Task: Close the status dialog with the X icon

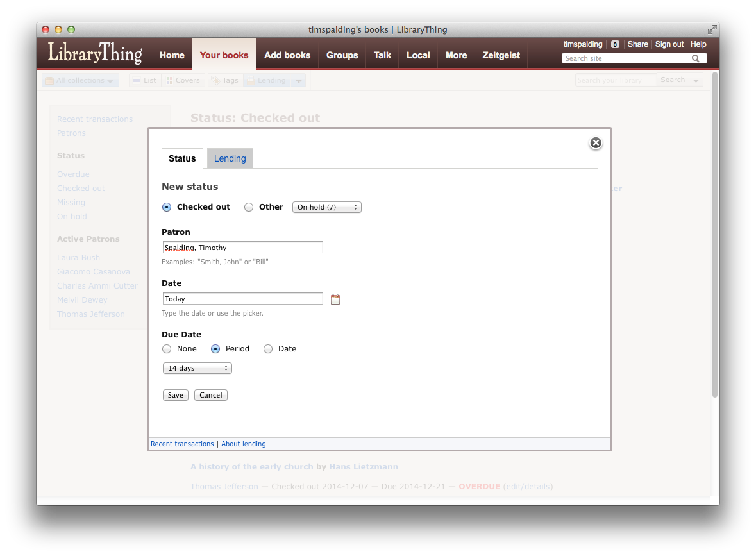Action: click(596, 143)
